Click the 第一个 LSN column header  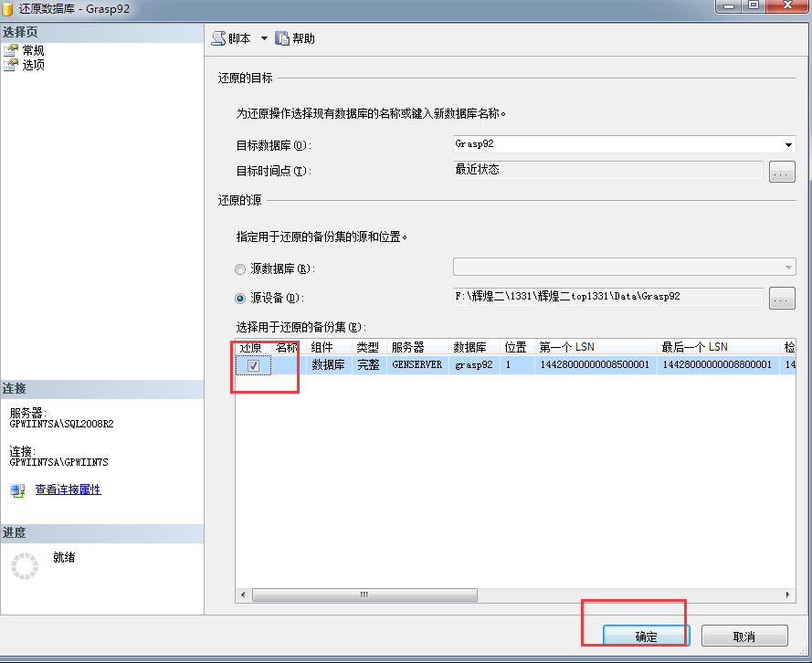coord(595,347)
